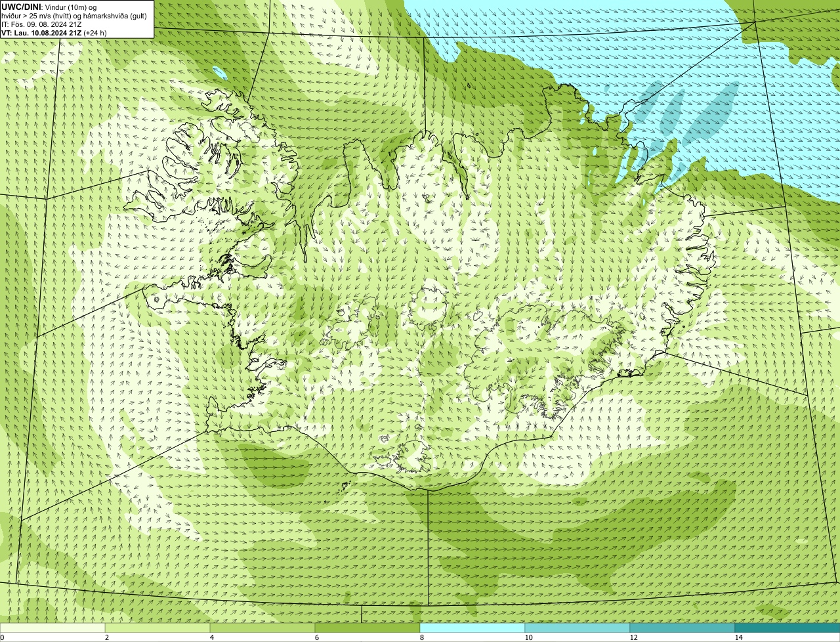
Task: Click the 0–2 m/s pale yellow legend swatch
Action: (52, 628)
